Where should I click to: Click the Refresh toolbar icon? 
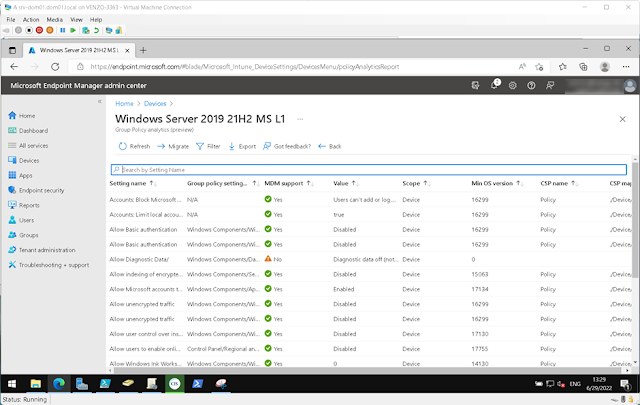(122, 146)
